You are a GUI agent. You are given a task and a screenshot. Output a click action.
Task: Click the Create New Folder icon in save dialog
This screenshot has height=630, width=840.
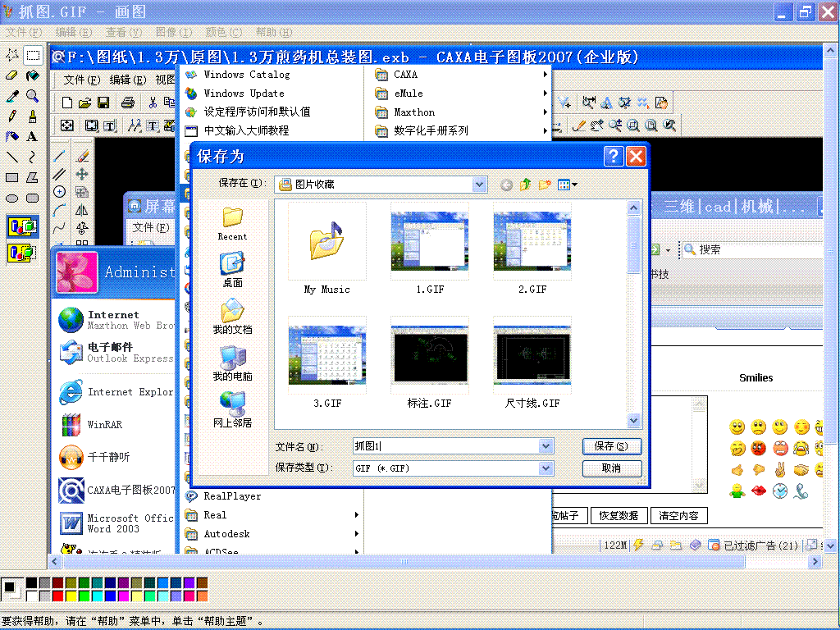coord(545,185)
